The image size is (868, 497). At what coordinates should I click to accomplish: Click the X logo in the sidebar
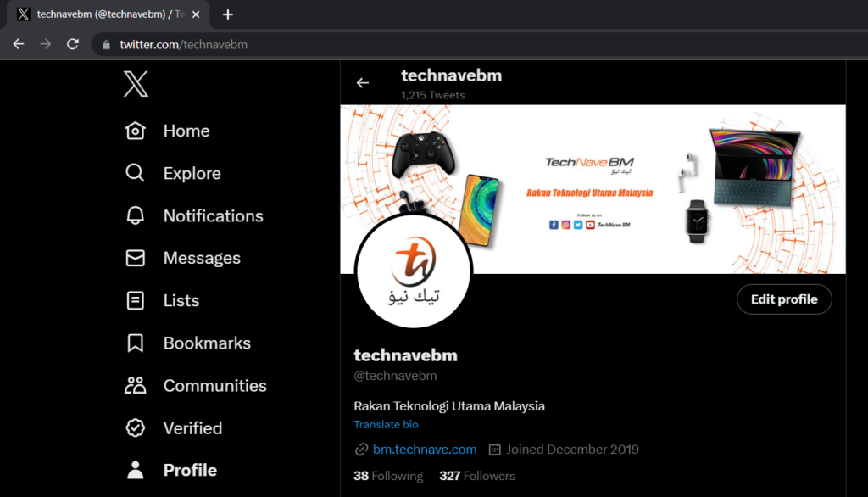pos(136,84)
